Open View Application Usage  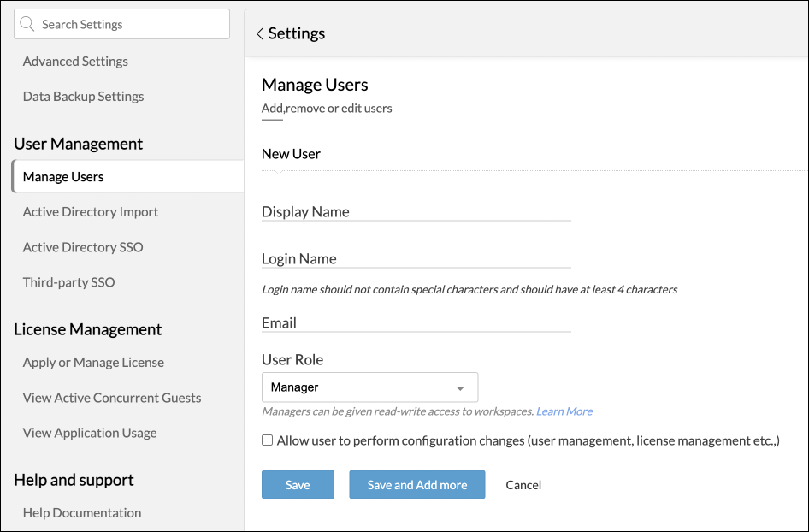(90, 433)
